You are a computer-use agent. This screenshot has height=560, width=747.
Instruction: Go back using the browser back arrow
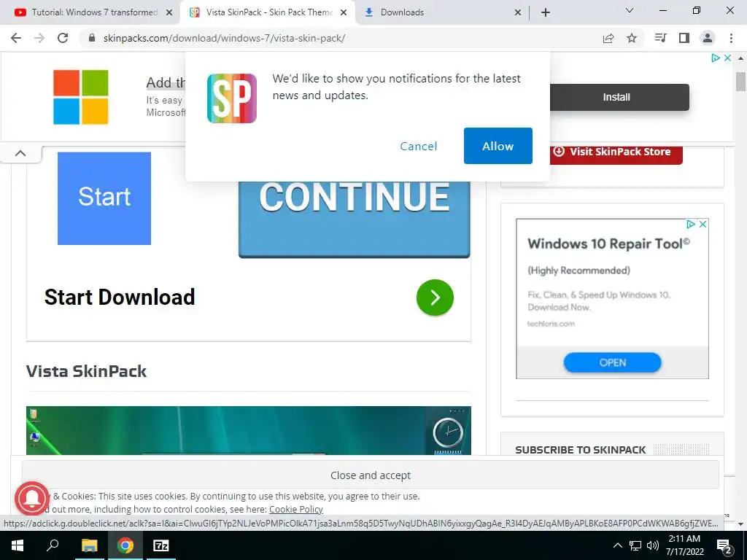pos(16,38)
